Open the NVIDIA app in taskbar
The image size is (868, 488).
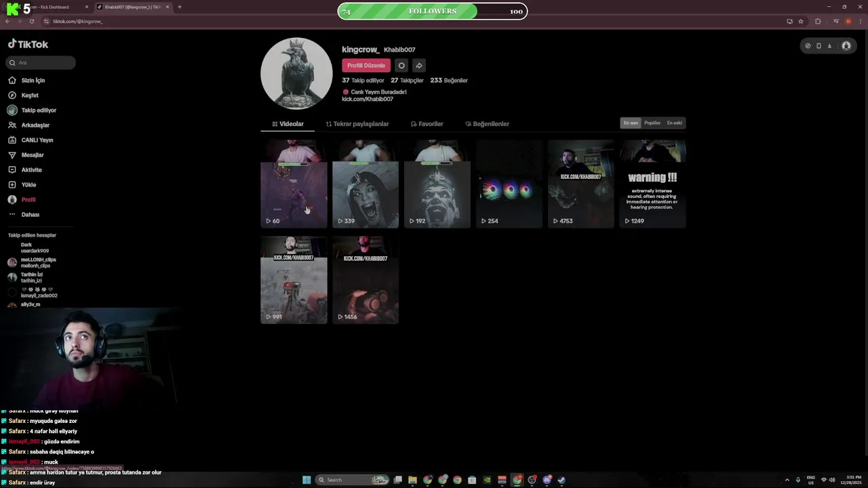pos(487,480)
